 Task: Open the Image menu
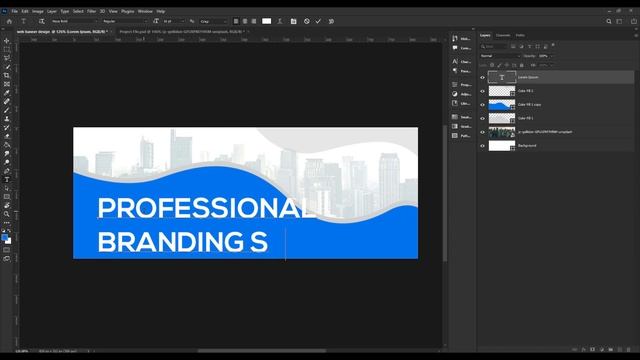(x=38, y=11)
